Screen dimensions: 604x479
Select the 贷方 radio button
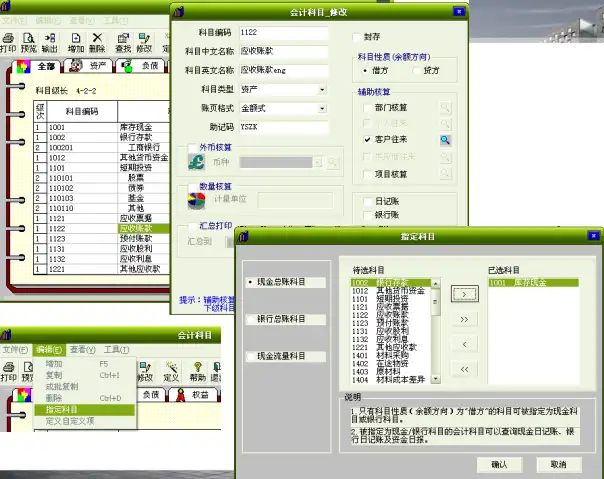click(416, 71)
